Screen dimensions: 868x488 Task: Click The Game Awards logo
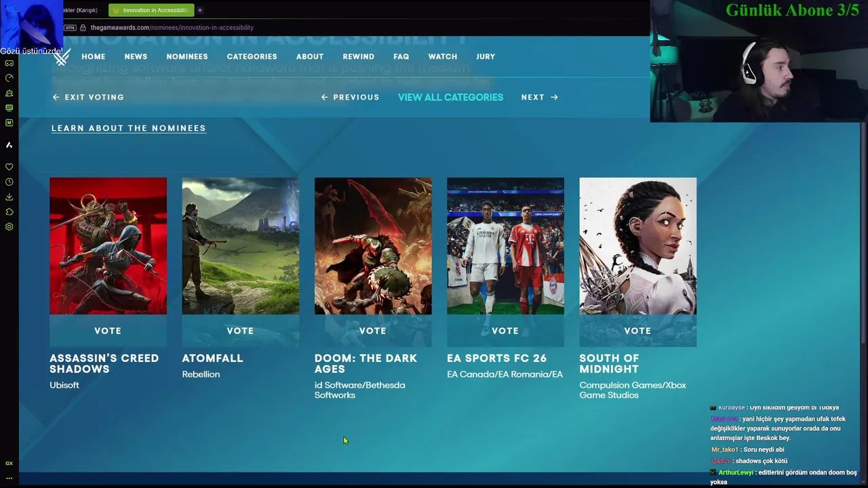62,57
